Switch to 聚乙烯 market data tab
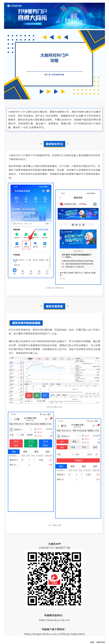The height and width of the screenshot is (644, 109). tap(15, 260)
